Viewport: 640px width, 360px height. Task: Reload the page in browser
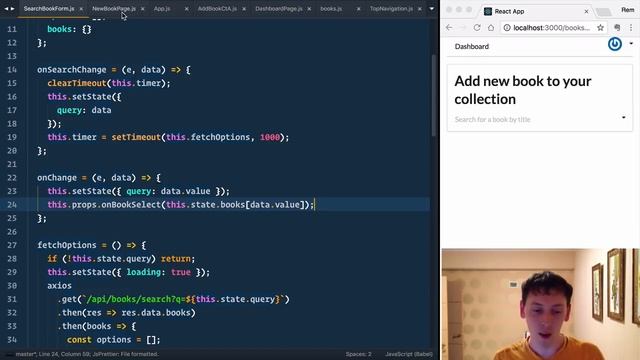(x=477, y=27)
